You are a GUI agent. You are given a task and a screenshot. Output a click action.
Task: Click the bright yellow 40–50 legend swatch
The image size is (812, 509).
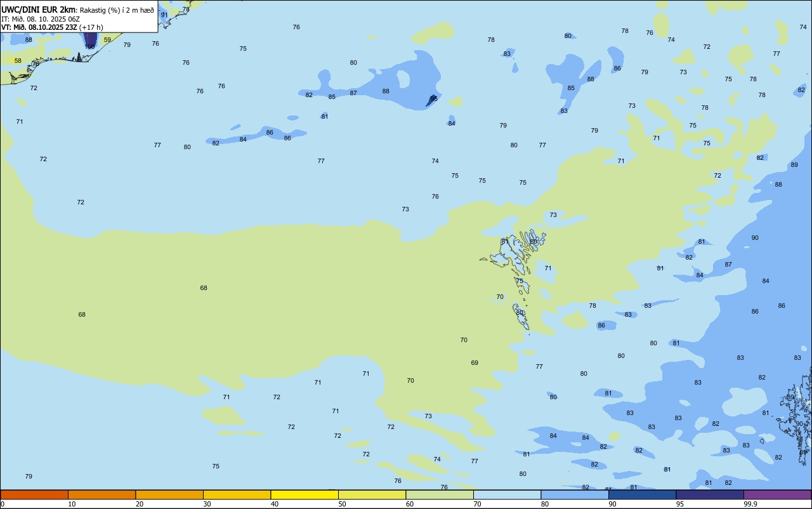304,494
